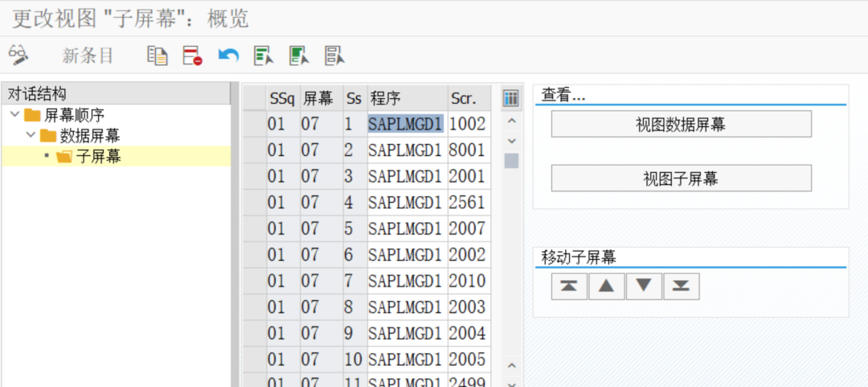Click SAPLMGD1 program cell in Ss 8 row
868x387 pixels.
coord(407,307)
